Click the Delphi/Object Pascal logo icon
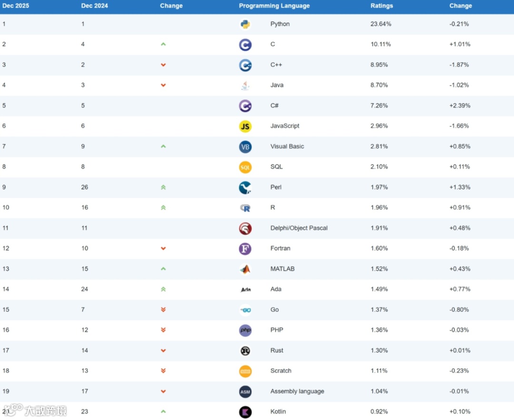This screenshot has height=420, width=514. point(245,229)
